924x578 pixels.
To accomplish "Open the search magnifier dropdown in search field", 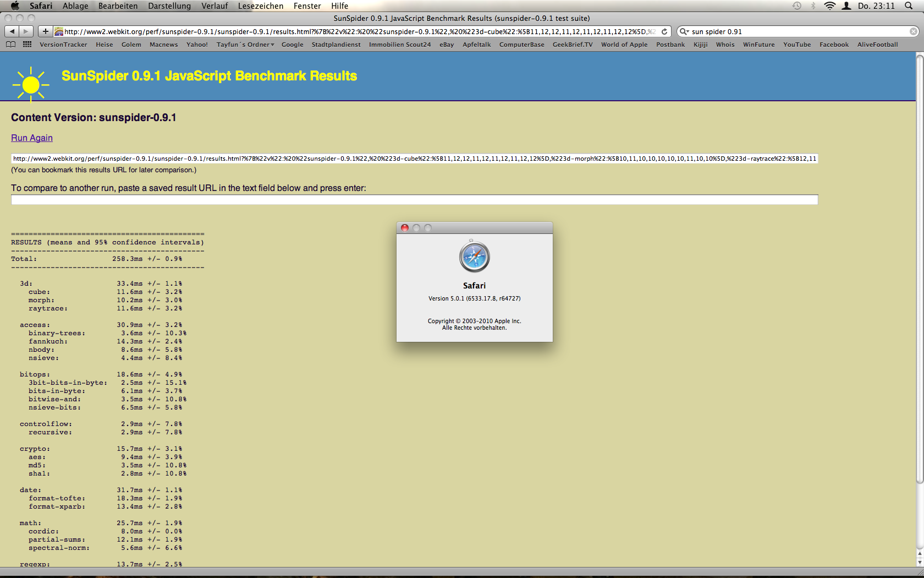I will click(x=684, y=31).
